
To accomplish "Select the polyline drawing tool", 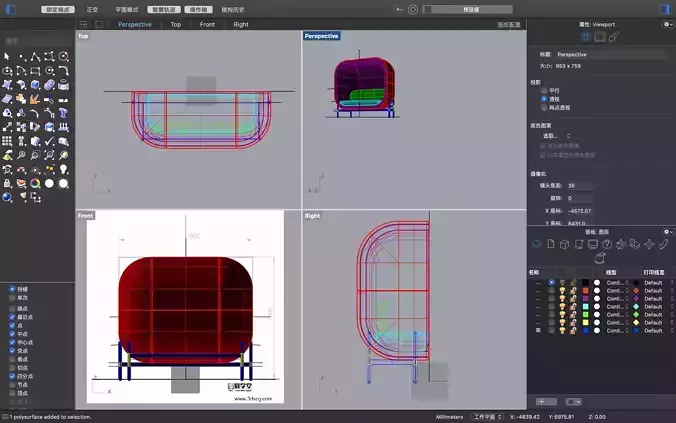I will coord(35,56).
